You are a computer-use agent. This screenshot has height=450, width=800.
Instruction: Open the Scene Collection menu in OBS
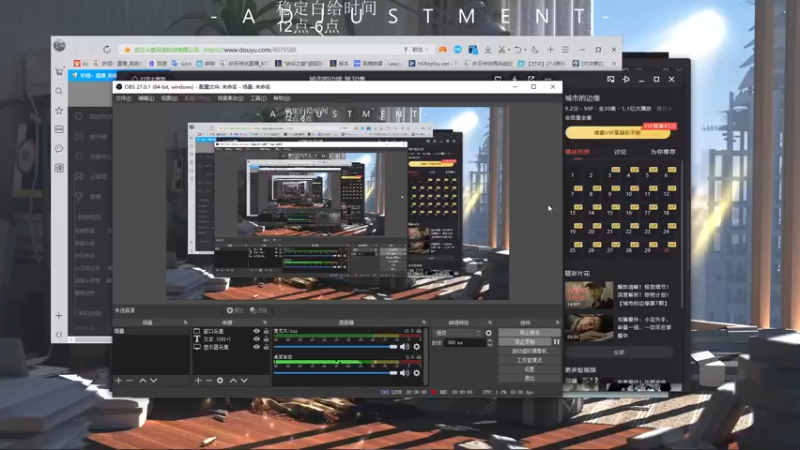tap(231, 98)
